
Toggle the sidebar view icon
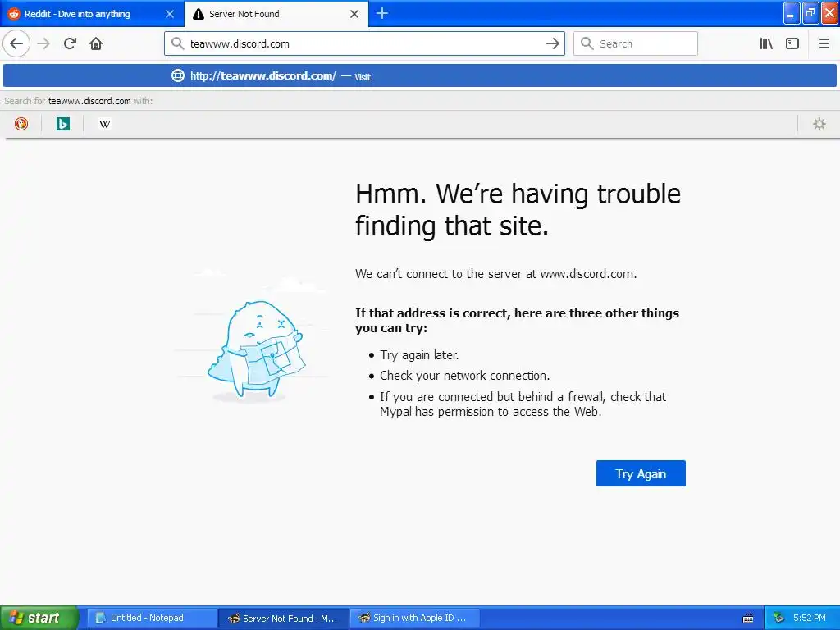[792, 43]
